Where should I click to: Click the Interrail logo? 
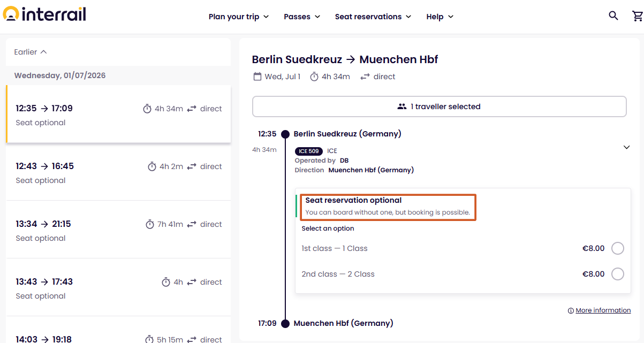tap(44, 14)
